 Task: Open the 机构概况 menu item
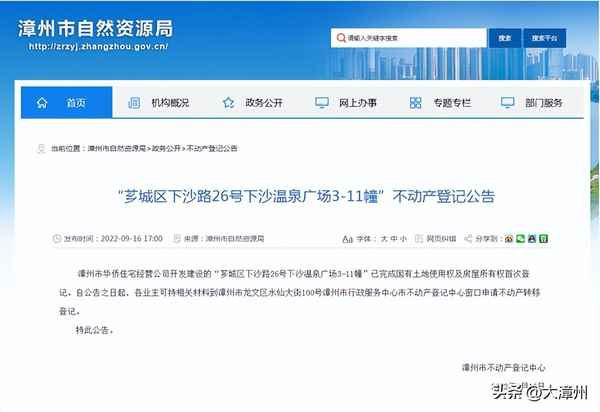(x=170, y=103)
